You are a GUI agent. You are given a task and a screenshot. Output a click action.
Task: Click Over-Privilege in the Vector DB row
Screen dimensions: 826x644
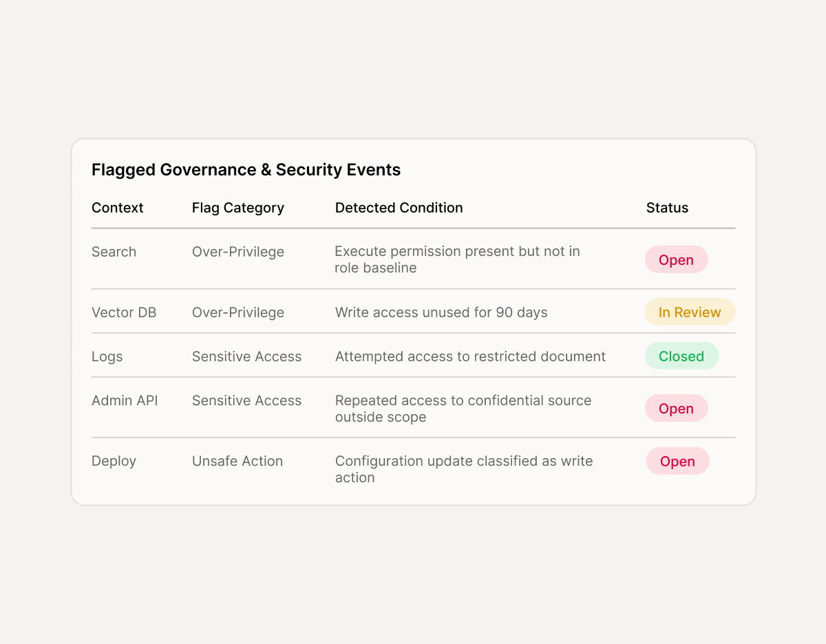(238, 312)
